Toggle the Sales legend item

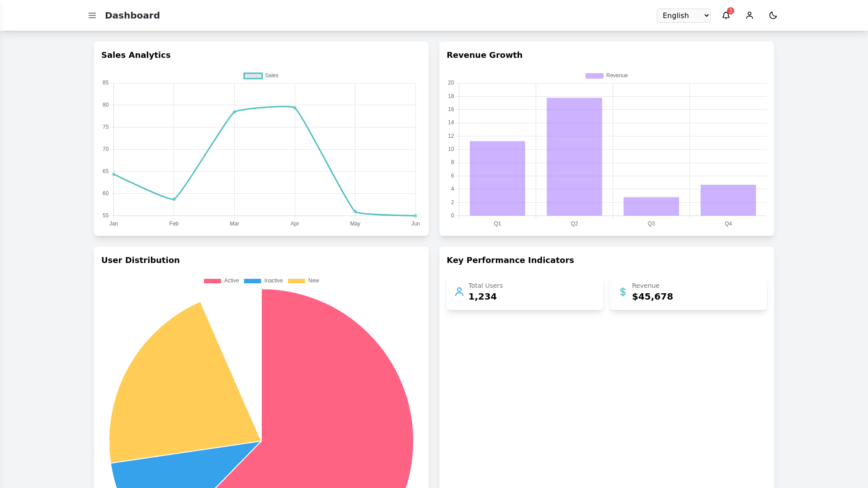click(261, 75)
